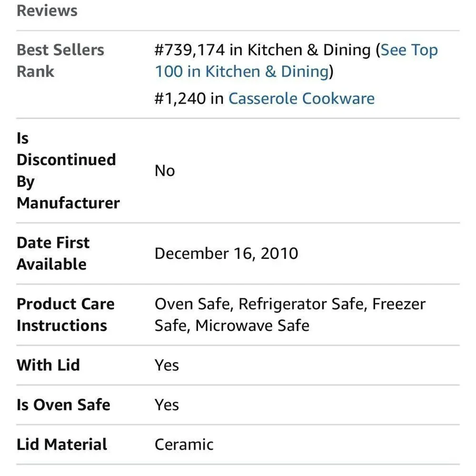Click the 100 in Kitchen & Dining link line
The height and width of the screenshot is (476, 476).
click(x=242, y=72)
